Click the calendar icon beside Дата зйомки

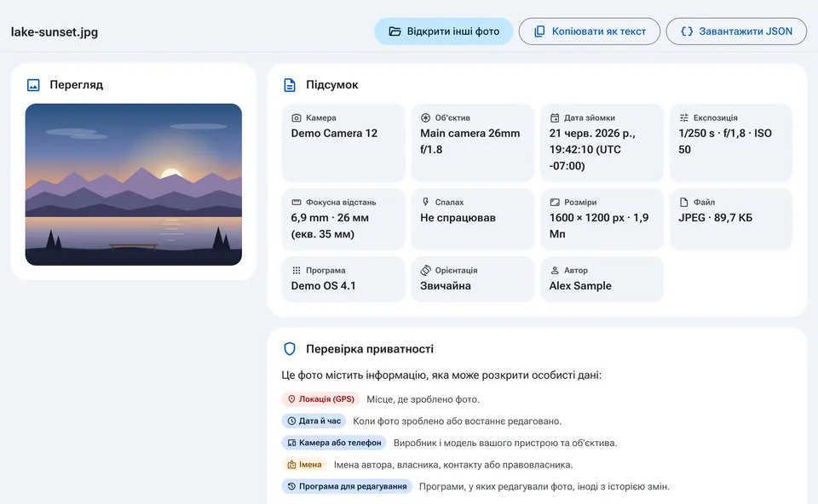[x=555, y=117]
